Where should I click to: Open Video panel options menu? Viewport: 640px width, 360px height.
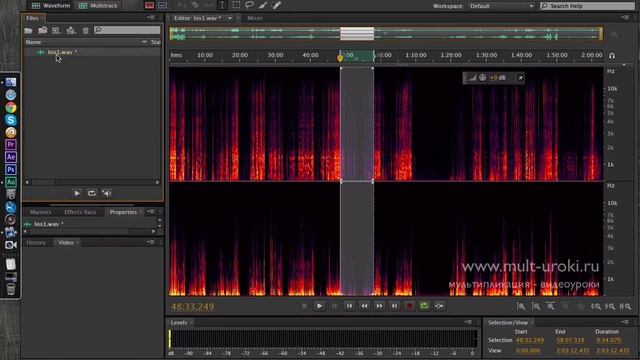[x=151, y=242]
